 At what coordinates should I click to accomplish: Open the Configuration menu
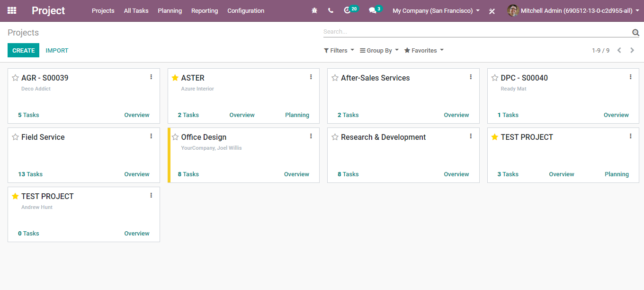click(246, 10)
